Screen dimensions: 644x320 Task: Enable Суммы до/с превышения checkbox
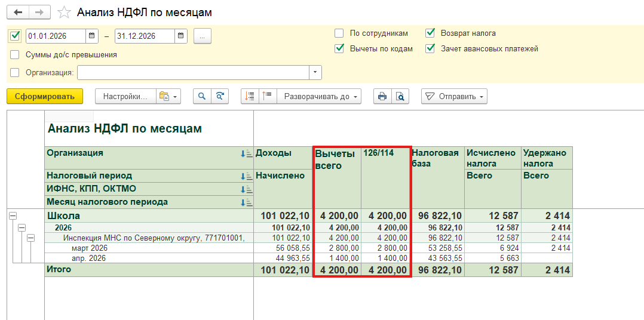[x=15, y=54]
